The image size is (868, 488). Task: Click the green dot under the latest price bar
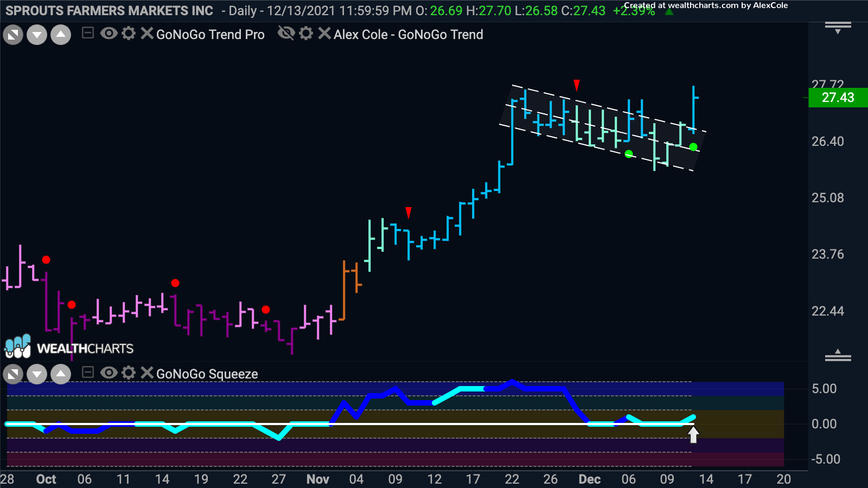[693, 147]
